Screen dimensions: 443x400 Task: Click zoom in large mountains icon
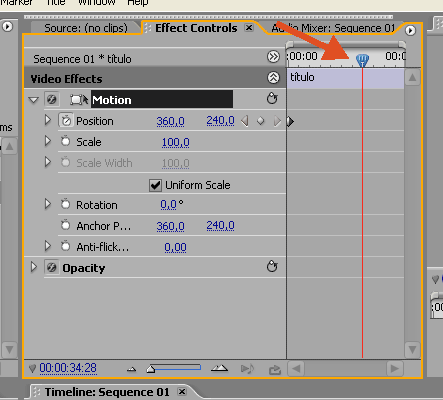pyautogui.click(x=219, y=368)
